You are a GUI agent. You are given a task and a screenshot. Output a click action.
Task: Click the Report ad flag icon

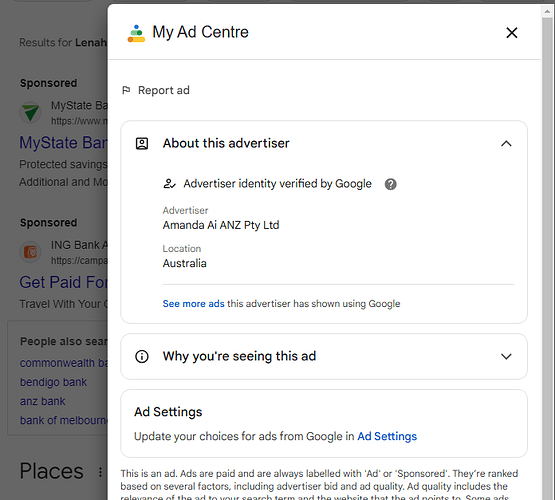tap(126, 90)
